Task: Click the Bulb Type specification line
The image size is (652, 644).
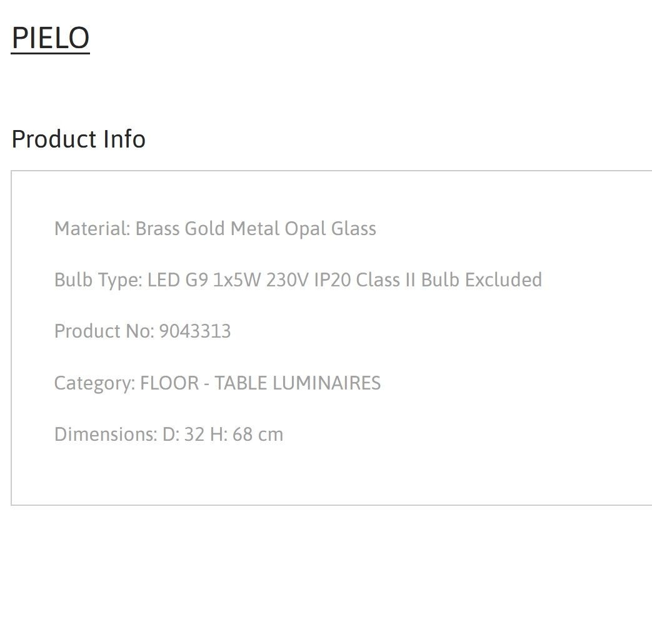Action: tap(298, 280)
